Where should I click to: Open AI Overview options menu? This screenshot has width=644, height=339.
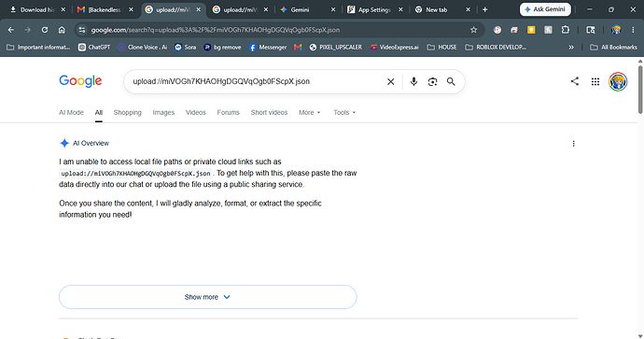tap(573, 144)
